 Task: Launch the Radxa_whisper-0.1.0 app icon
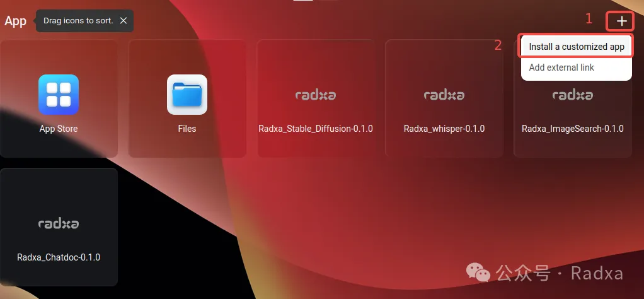click(444, 95)
